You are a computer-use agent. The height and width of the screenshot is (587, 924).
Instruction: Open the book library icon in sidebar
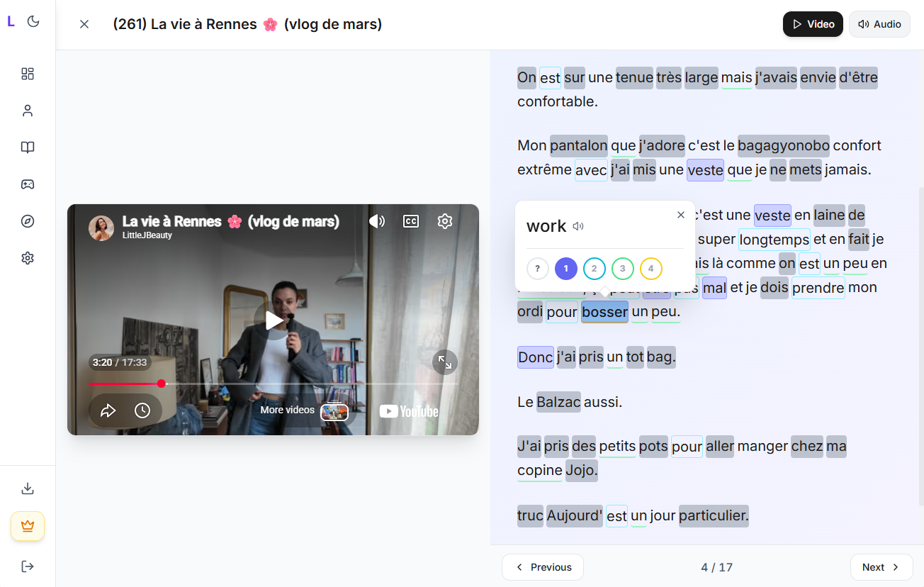(28, 147)
